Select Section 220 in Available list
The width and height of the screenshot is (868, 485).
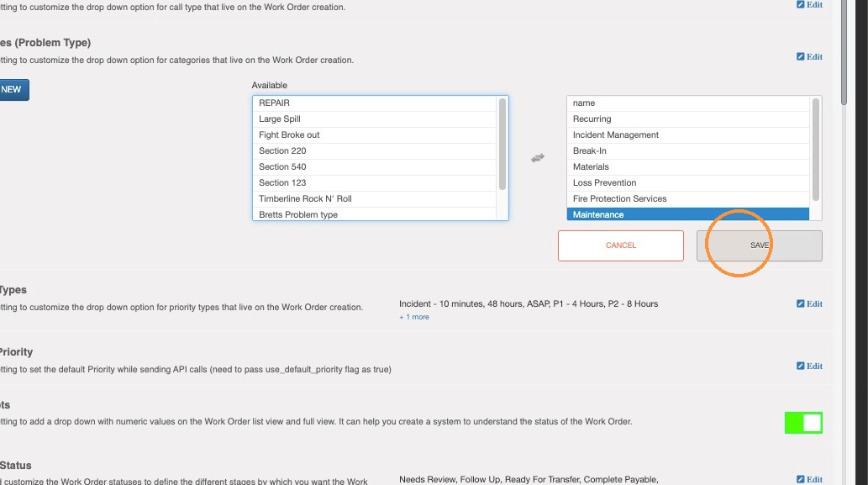(x=374, y=150)
